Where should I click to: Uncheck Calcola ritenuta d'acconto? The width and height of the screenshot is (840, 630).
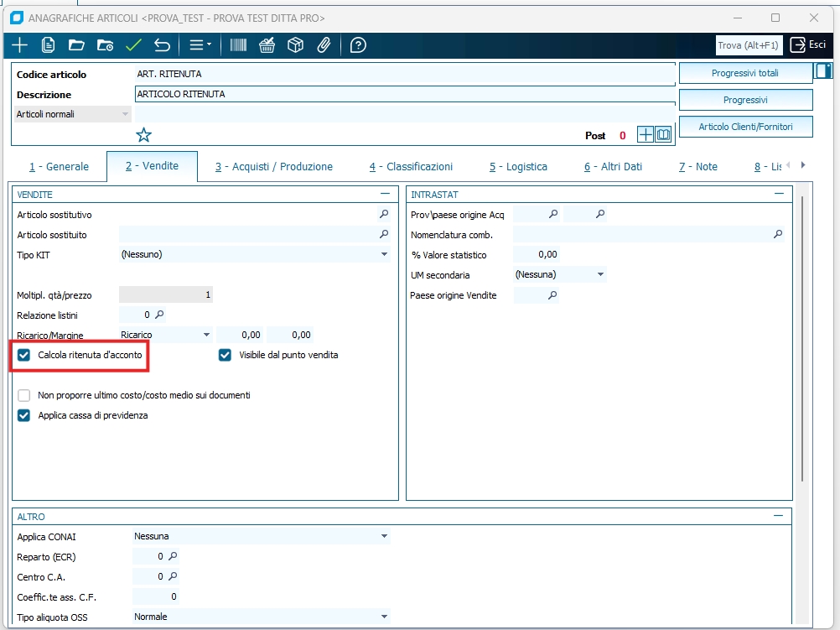click(24, 356)
